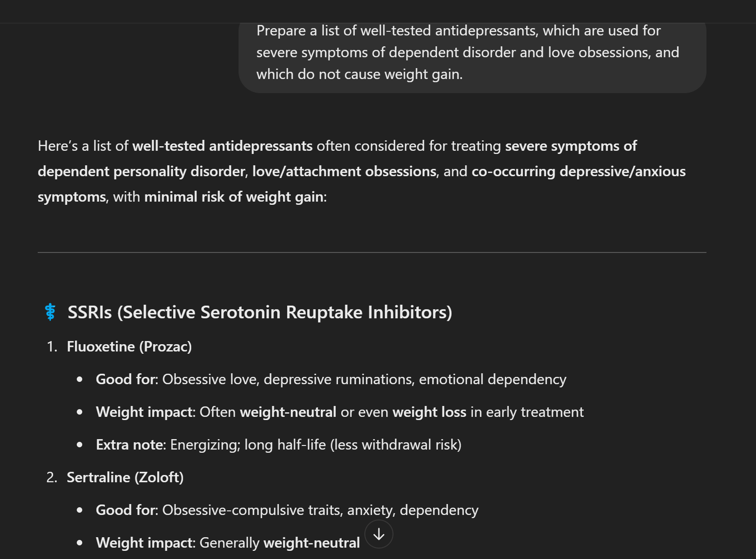The image size is (756, 559).
Task: Click "Good for" label under Sertraline
Action: [125, 510]
